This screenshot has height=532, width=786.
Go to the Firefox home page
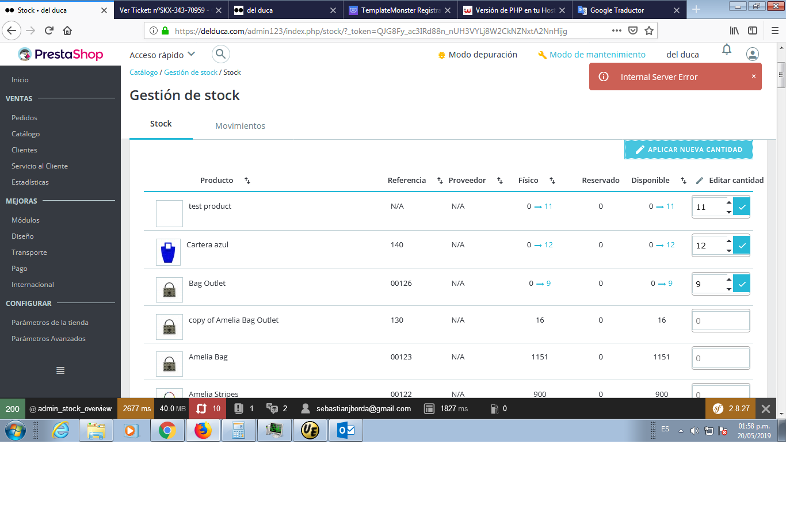coord(67,30)
